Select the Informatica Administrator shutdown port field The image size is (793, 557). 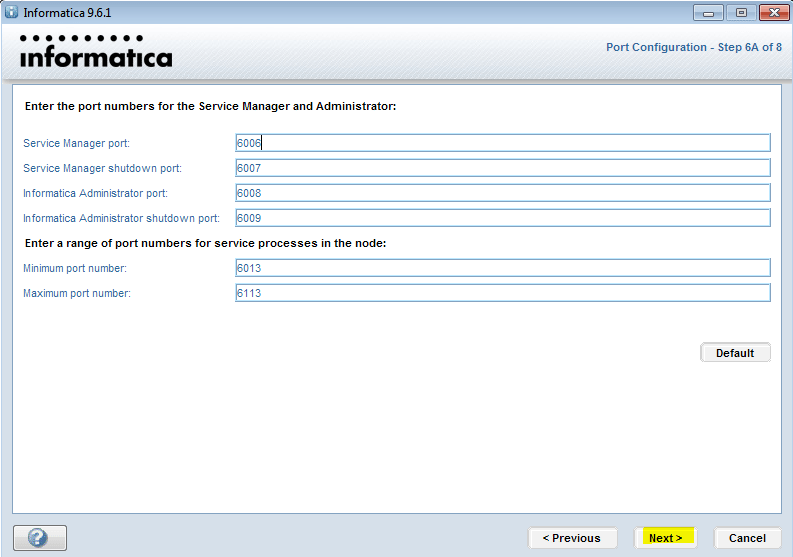[503, 218]
